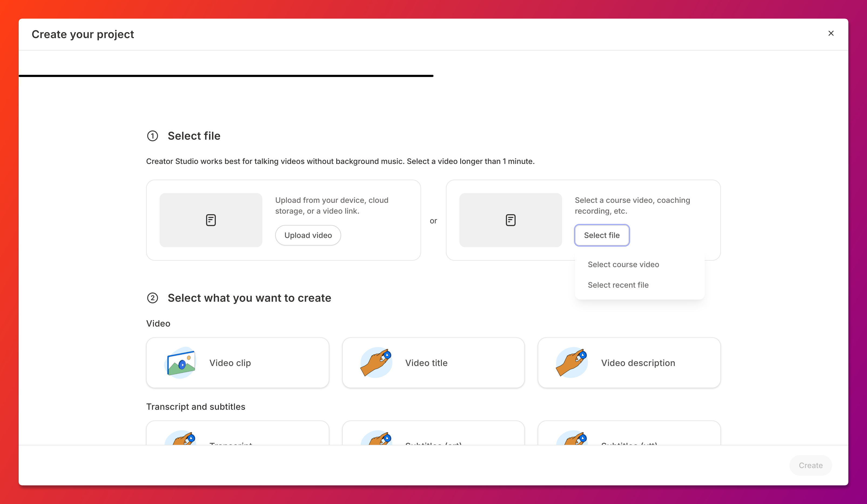867x504 pixels.
Task: Click the document icon in course file thumbnail
Action: [x=510, y=220]
